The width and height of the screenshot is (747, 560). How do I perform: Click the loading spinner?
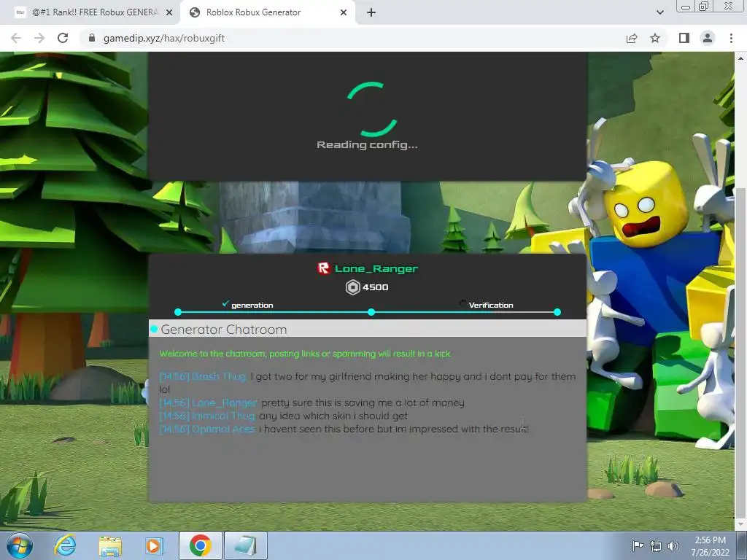(372, 110)
